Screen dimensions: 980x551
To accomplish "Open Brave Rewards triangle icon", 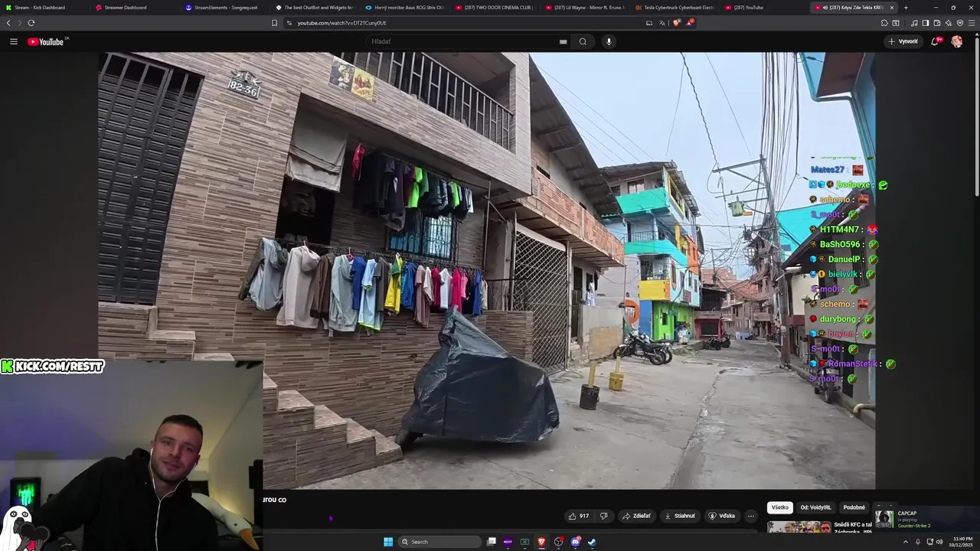I will [x=689, y=23].
